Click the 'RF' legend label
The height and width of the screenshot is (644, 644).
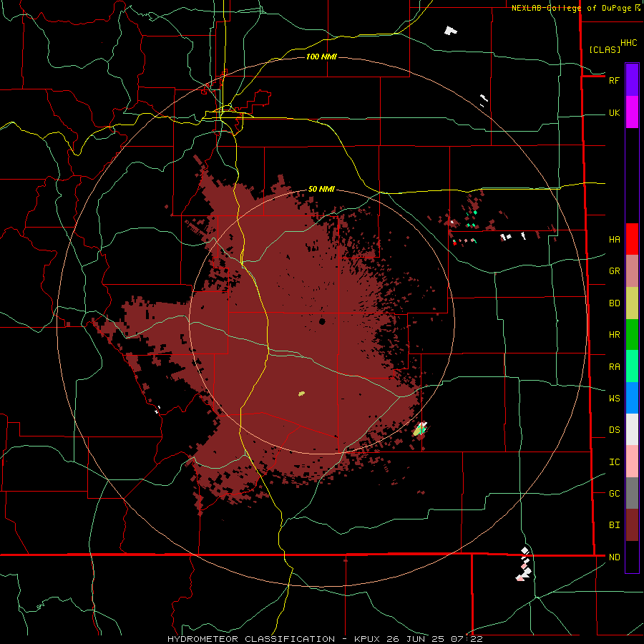614,80
